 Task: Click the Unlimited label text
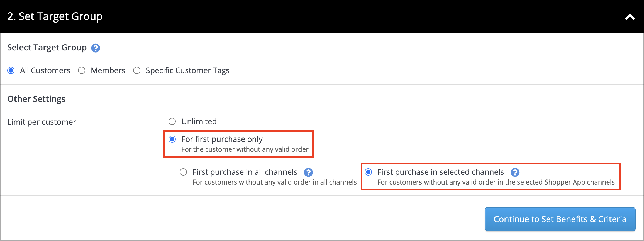point(199,121)
